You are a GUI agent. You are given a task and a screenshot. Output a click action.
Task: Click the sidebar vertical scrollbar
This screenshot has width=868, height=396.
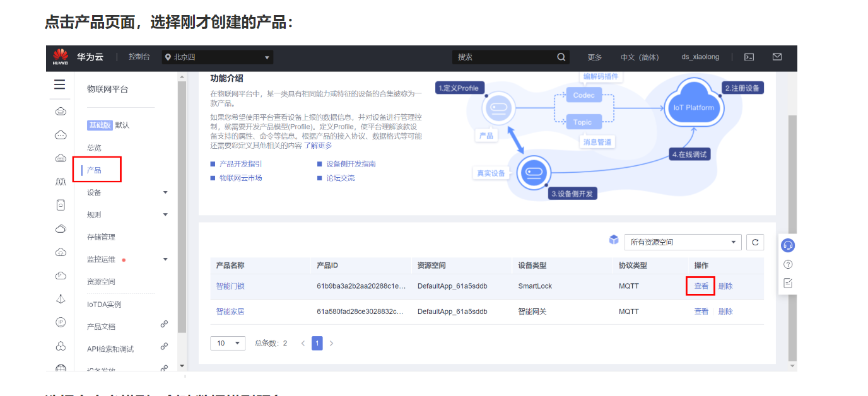pos(182,208)
